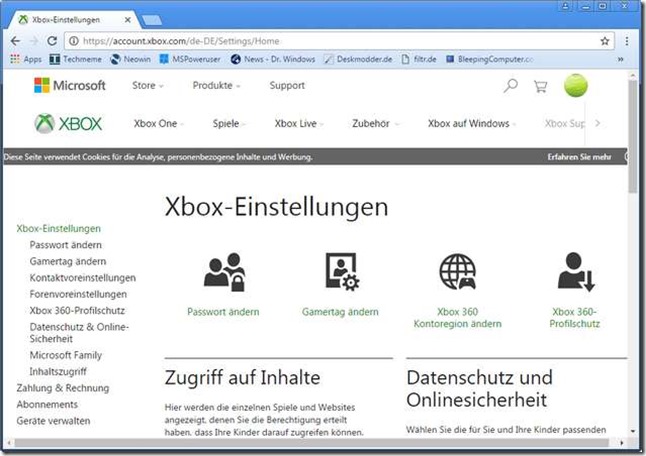
Task: Open Geräte verwalten in the sidebar
Action: [53, 421]
